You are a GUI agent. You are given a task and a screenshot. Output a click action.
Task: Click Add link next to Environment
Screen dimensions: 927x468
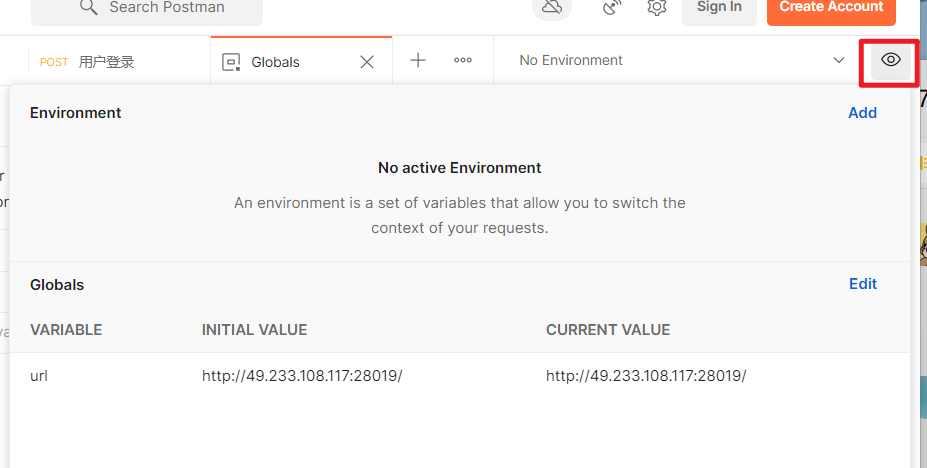click(x=862, y=113)
